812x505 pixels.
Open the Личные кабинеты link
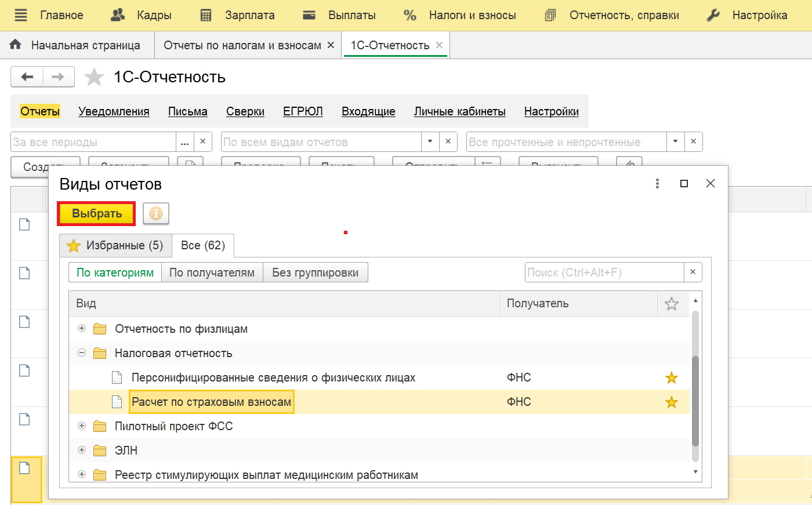click(460, 112)
